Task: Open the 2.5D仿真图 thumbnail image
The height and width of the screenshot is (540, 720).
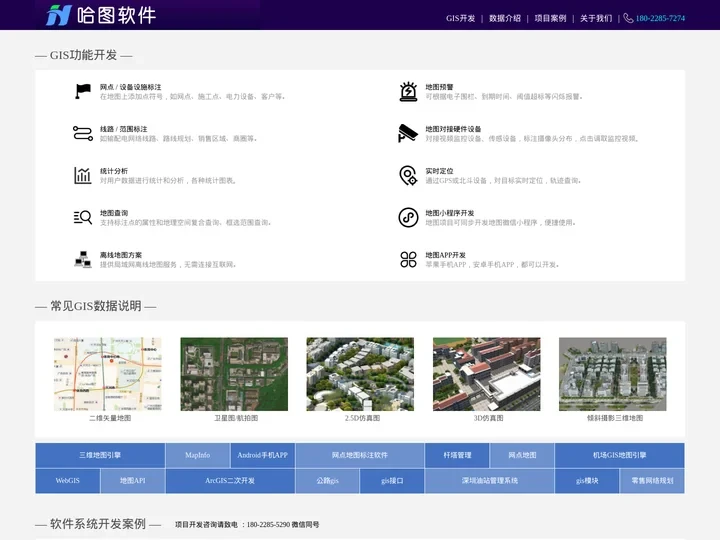Action: pyautogui.click(x=360, y=374)
